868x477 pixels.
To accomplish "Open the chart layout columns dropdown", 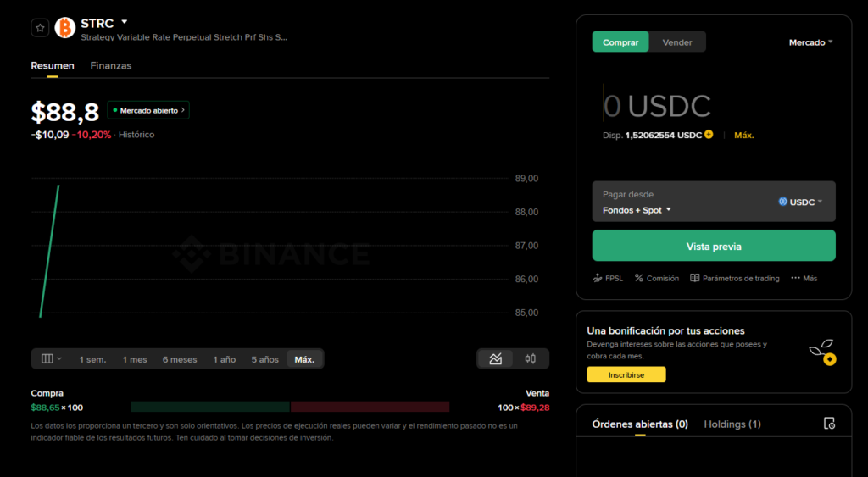I will point(52,359).
